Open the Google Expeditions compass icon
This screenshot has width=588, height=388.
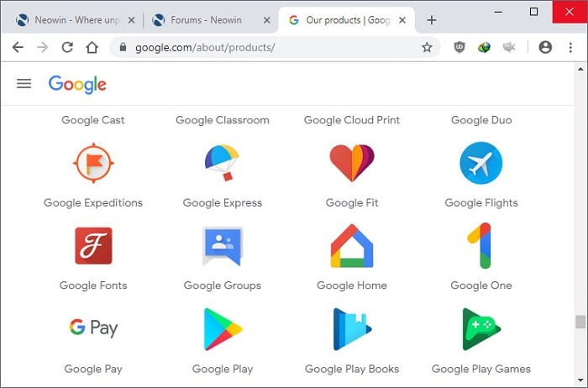93,163
